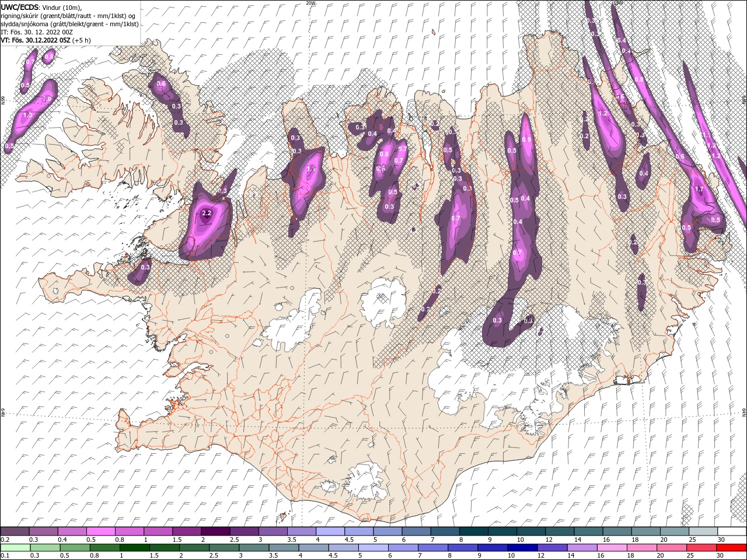The image size is (747, 560).
Task: Select the gray-teal 18 swatch, upper legend
Action: click(645, 531)
